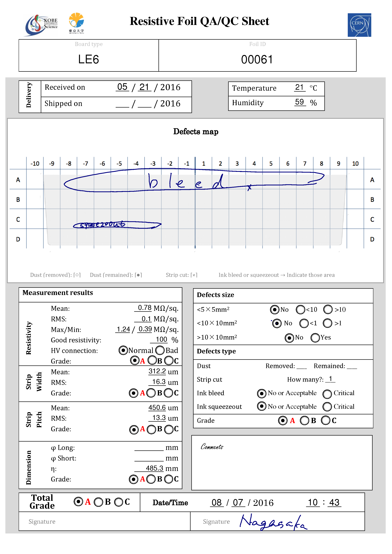Viewport: 392px width, 554px height.
Task: Set Strip Width grade to C
Action: tap(168, 393)
